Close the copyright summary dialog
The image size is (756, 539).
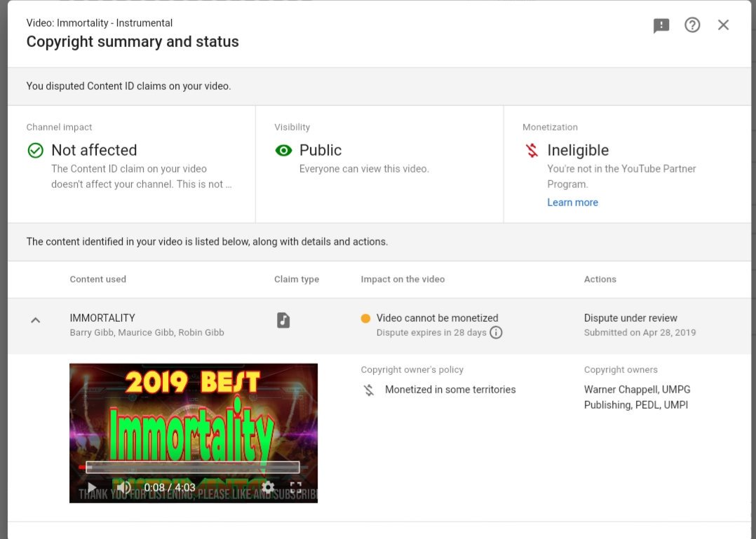[723, 25]
